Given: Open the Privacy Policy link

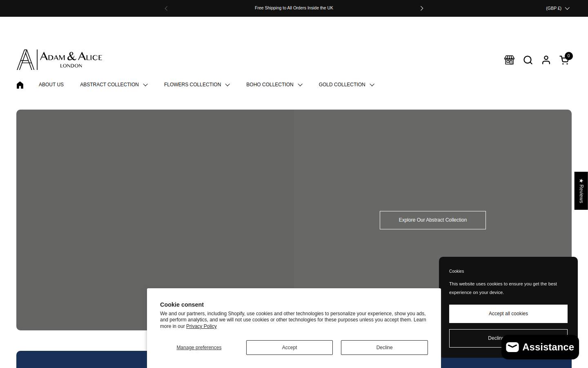Looking at the screenshot, I should 201,326.
